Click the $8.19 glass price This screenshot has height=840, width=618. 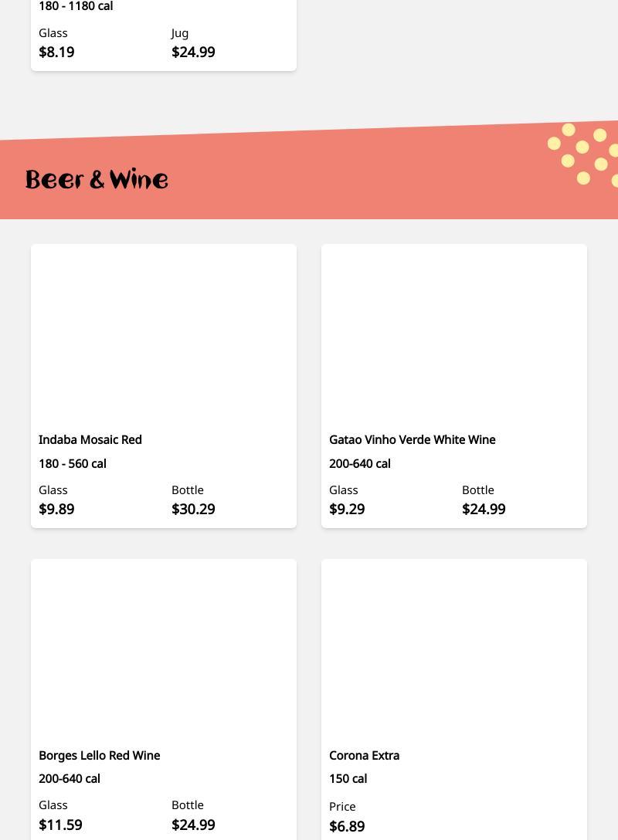(x=57, y=52)
